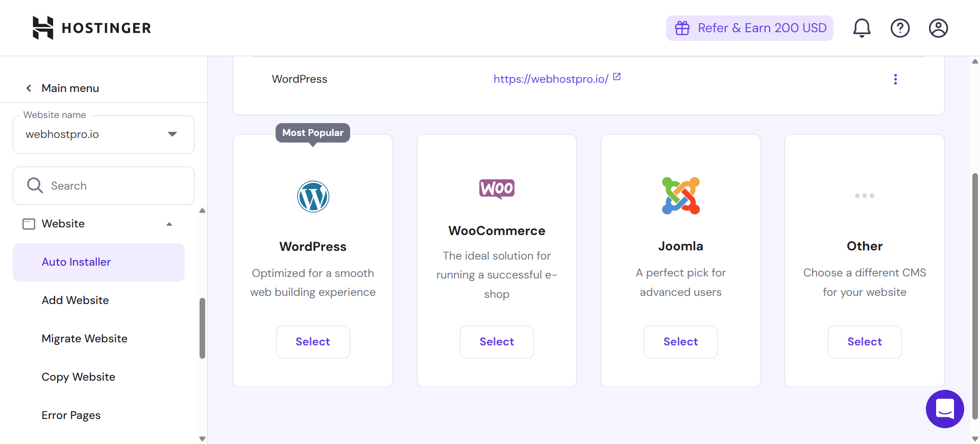The image size is (980, 444).
Task: Open the user account profile icon
Action: [x=938, y=28]
